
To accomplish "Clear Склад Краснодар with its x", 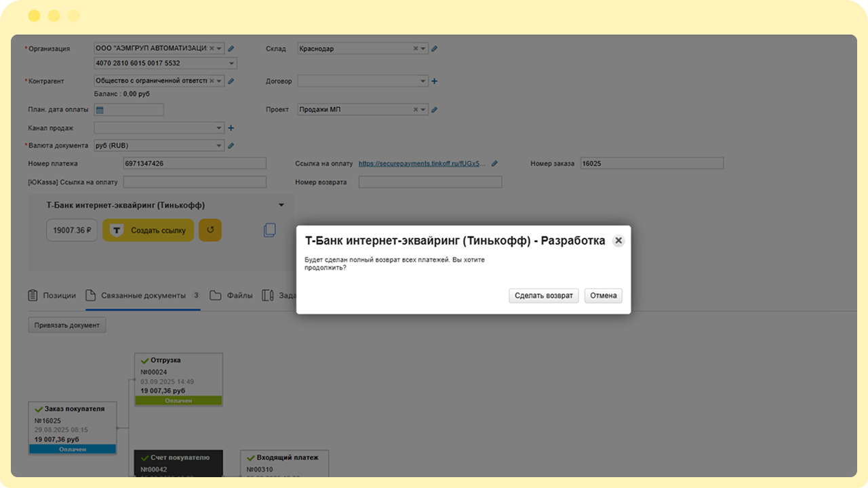I will 416,48.
